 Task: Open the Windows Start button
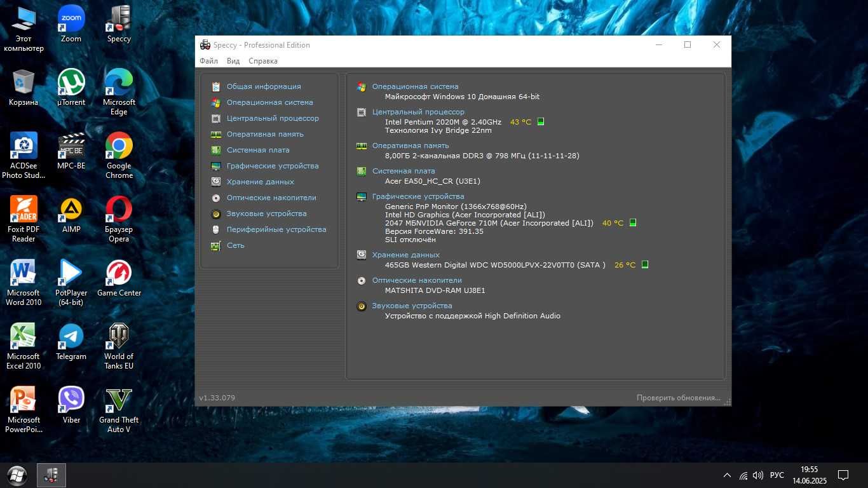(17, 475)
